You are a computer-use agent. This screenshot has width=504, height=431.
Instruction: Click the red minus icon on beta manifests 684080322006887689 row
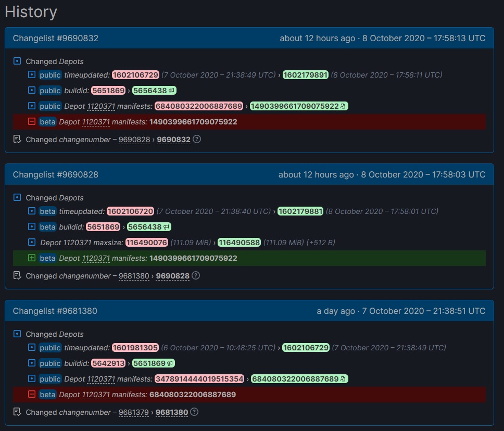pos(31,394)
